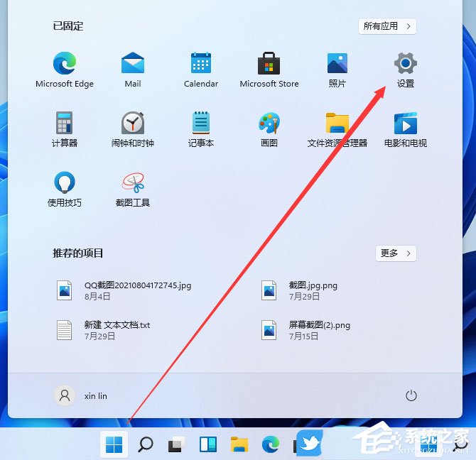The width and height of the screenshot is (476, 460).
Task: Open 截图.jpg.png recommended file
Action: (x=299, y=290)
